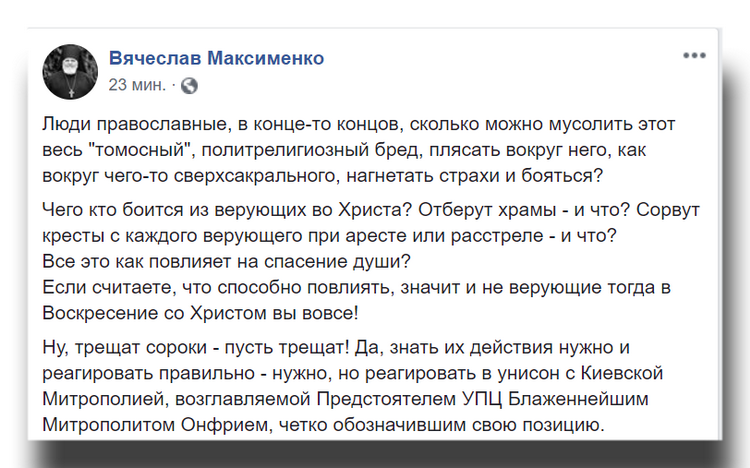The height and width of the screenshot is (468, 750).
Task: Click the globe public-audience icon
Action: [x=189, y=86]
